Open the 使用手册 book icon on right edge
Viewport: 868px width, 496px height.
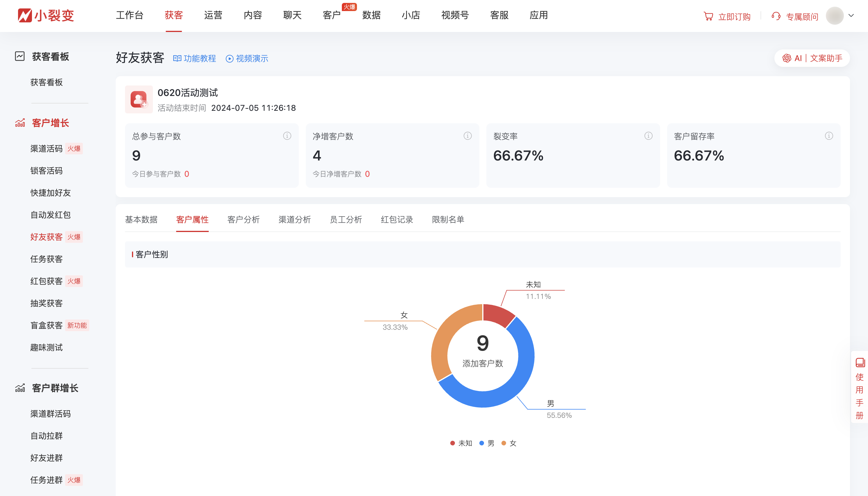pyautogui.click(x=860, y=363)
